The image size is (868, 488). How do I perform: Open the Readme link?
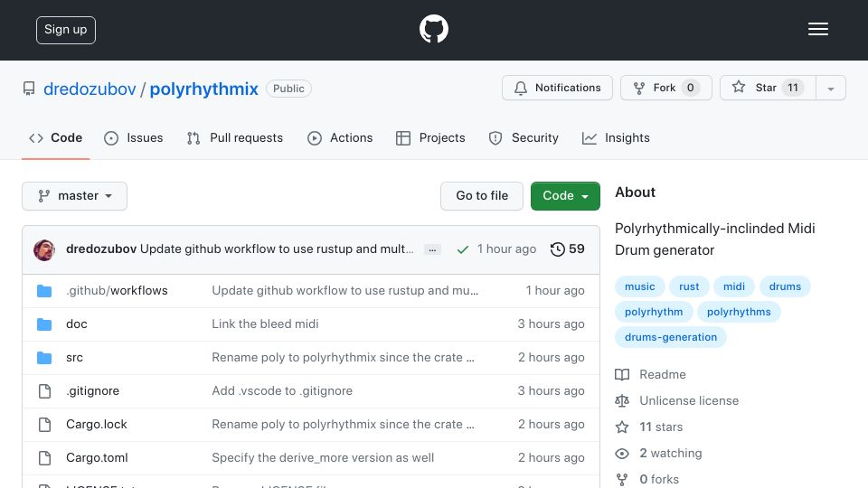click(x=650, y=374)
